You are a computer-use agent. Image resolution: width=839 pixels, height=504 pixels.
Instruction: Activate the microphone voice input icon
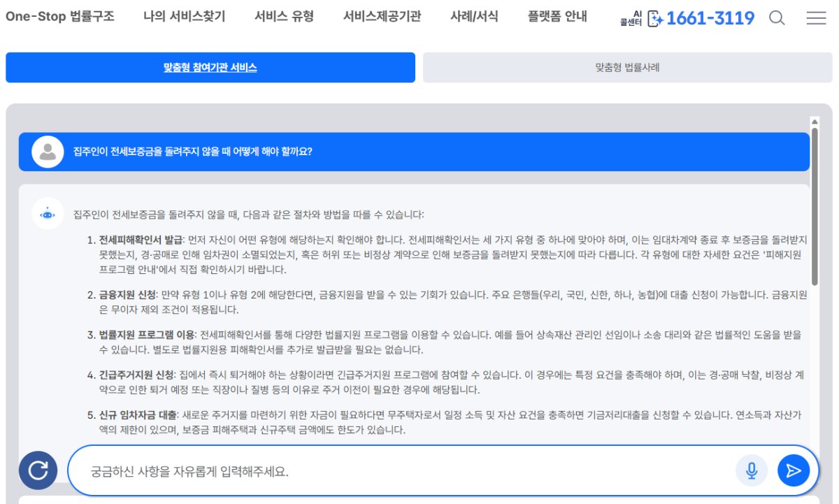pyautogui.click(x=752, y=470)
